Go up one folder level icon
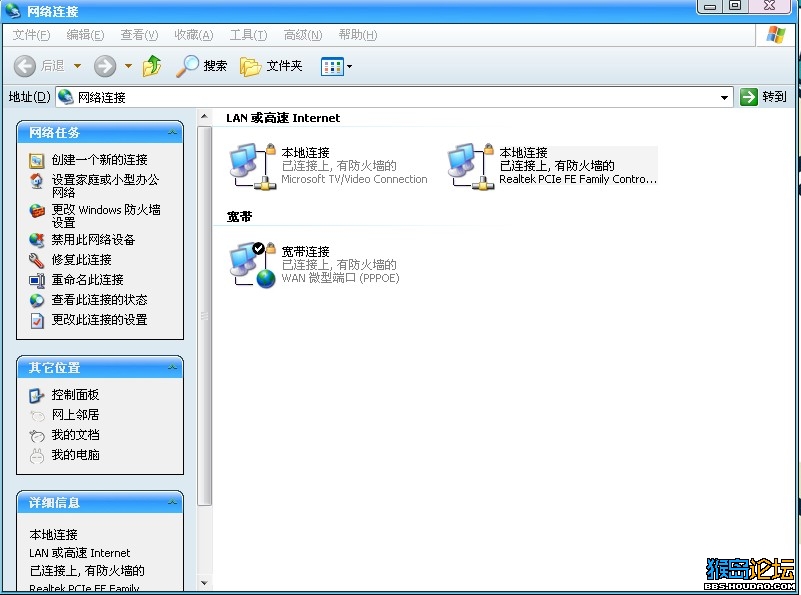Screen dimensions: 801x595 [x=152, y=66]
